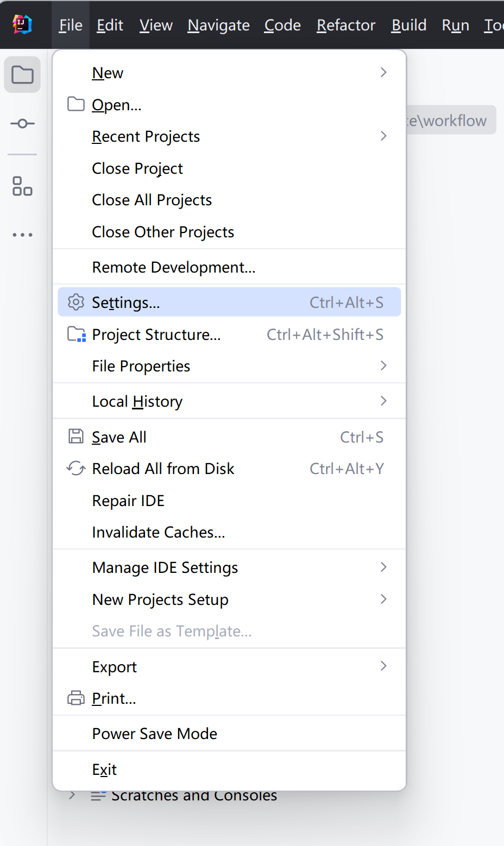The image size is (504, 846).
Task: Select Invalidate Caches menu entry
Action: pos(159,532)
